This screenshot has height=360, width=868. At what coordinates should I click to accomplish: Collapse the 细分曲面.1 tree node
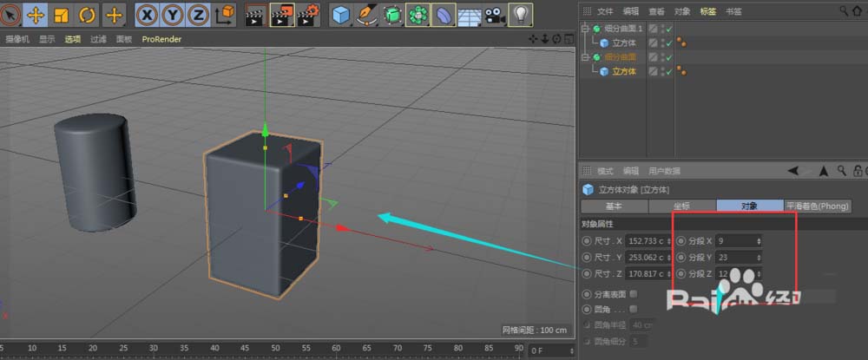pos(585,30)
